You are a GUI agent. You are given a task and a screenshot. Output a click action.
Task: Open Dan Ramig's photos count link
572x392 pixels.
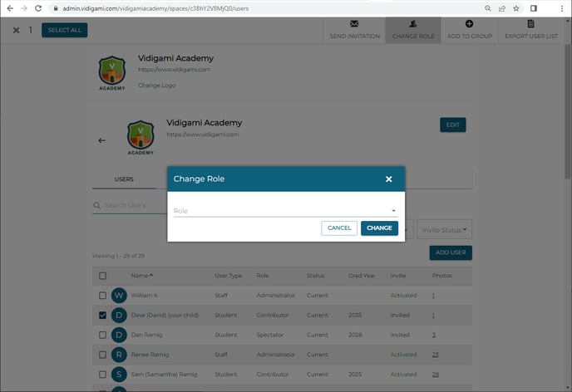click(x=434, y=335)
